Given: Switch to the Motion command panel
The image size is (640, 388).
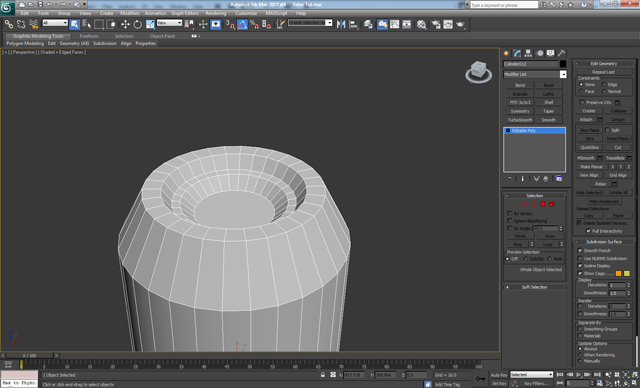Looking at the screenshot, I should 540,53.
